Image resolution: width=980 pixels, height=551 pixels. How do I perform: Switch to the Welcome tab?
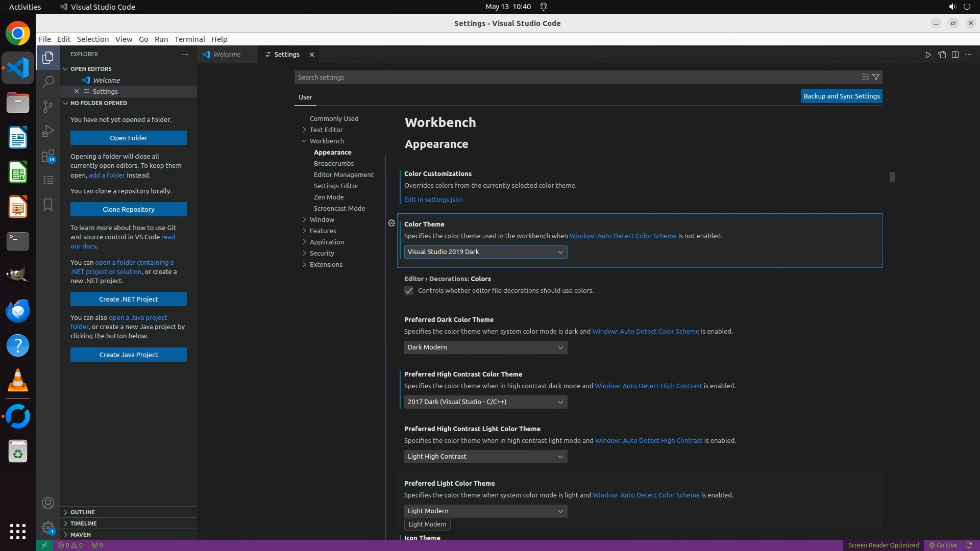click(x=227, y=55)
